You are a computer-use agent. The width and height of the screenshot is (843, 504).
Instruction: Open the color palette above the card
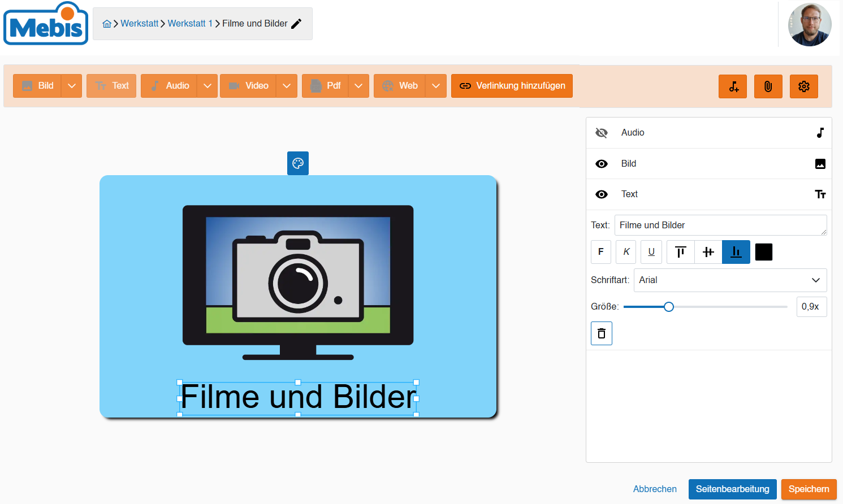point(298,163)
